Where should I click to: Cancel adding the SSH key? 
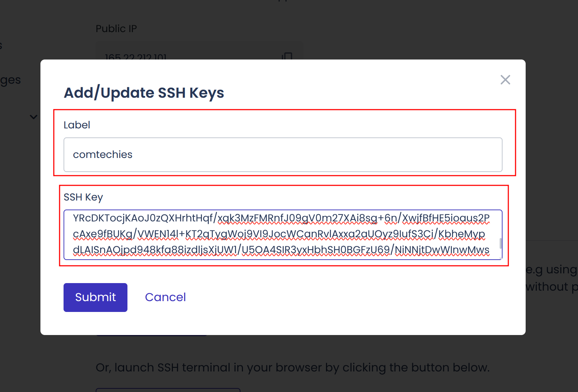click(165, 297)
